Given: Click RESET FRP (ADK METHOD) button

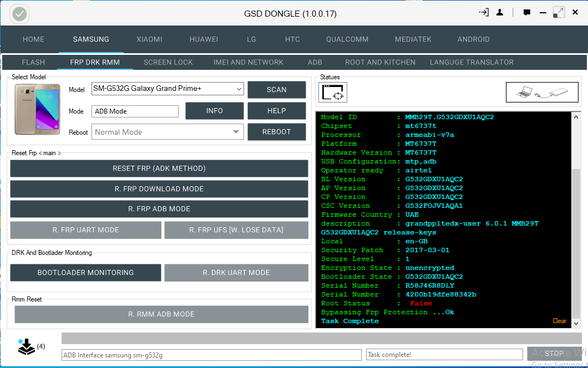Looking at the screenshot, I should tap(159, 168).
